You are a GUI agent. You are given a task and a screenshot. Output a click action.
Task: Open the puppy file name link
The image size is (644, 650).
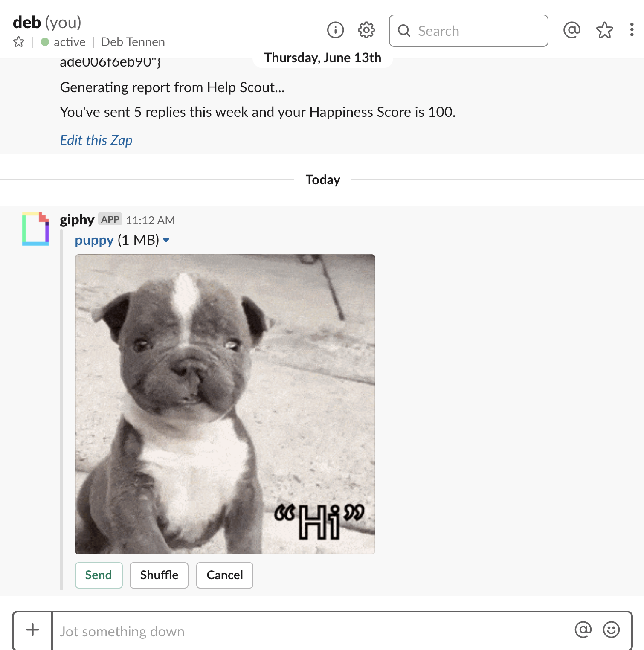[x=94, y=240]
